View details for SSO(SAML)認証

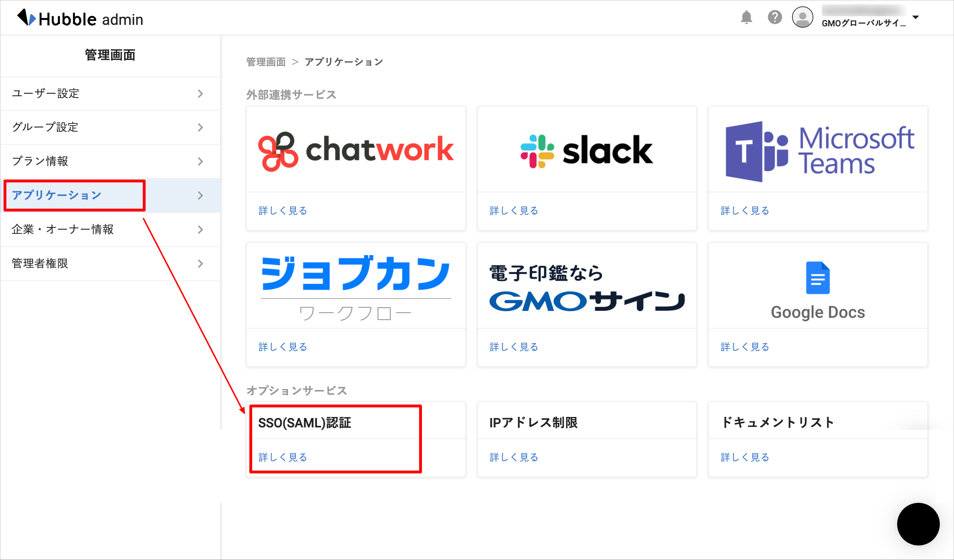pos(282,457)
